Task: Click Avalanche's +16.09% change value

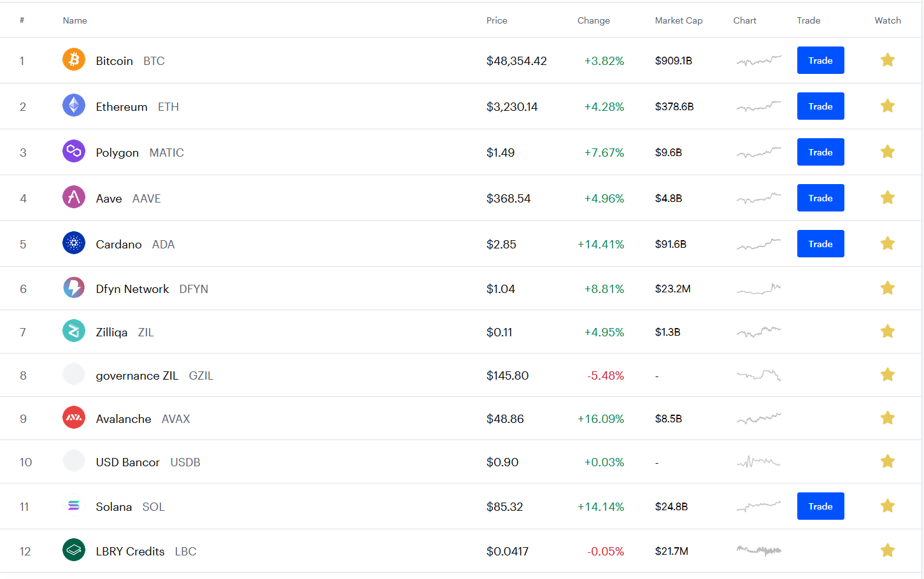Action: point(601,419)
